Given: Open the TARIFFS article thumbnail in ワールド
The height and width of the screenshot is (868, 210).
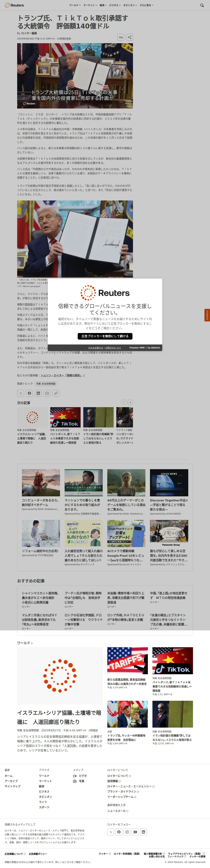Looking at the screenshot, I should [x=128, y=660].
